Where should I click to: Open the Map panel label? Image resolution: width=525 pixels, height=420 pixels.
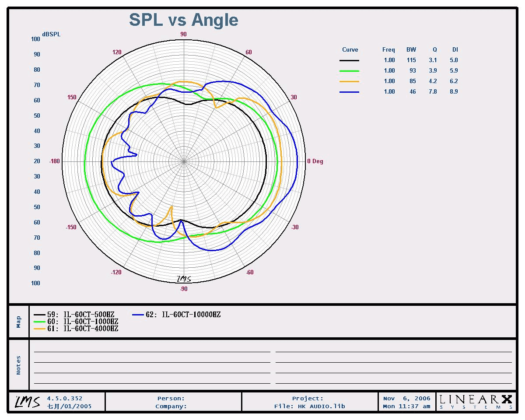[x=18, y=322]
